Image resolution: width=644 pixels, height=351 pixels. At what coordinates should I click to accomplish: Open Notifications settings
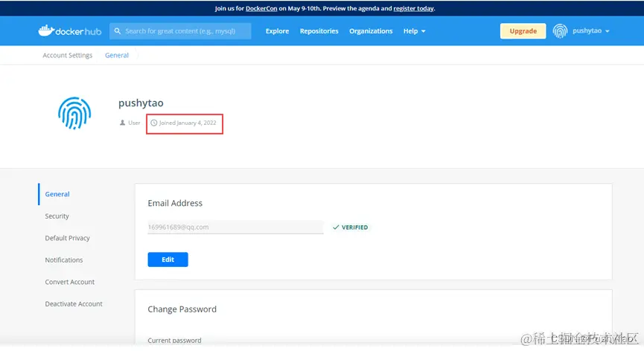(x=64, y=260)
